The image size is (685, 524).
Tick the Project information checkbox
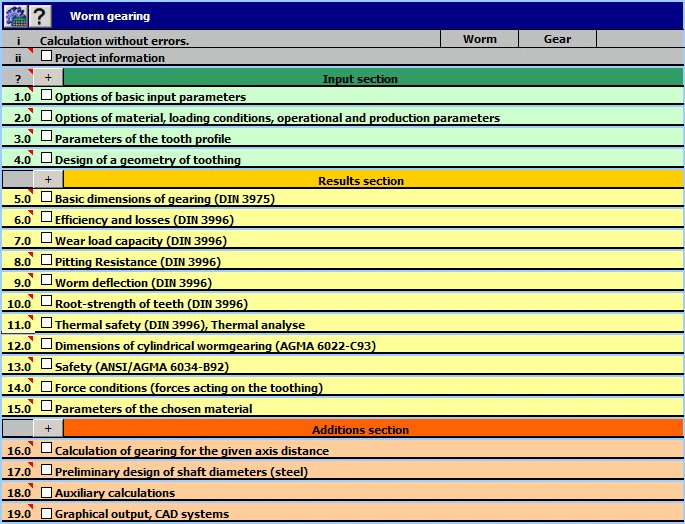click(x=46, y=57)
